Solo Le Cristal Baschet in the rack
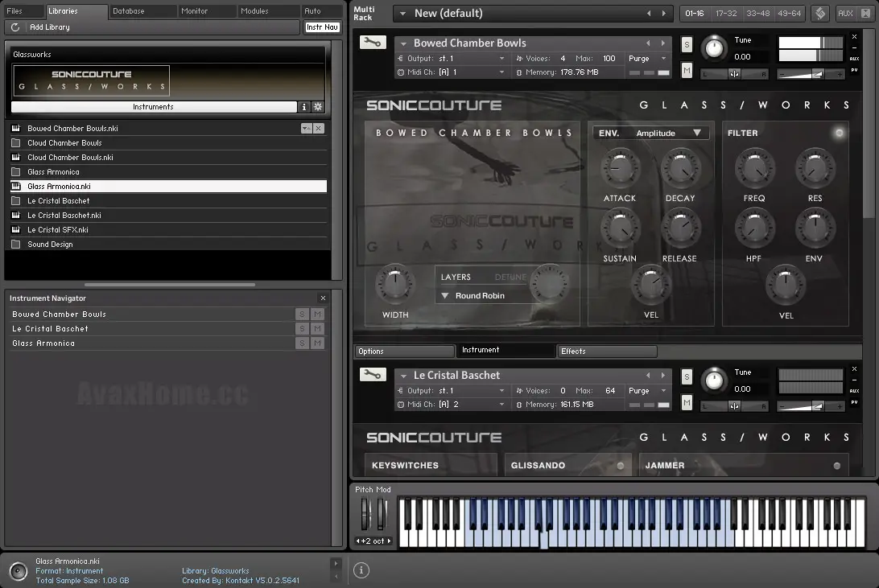Screen dimensions: 879x588 (x=687, y=377)
